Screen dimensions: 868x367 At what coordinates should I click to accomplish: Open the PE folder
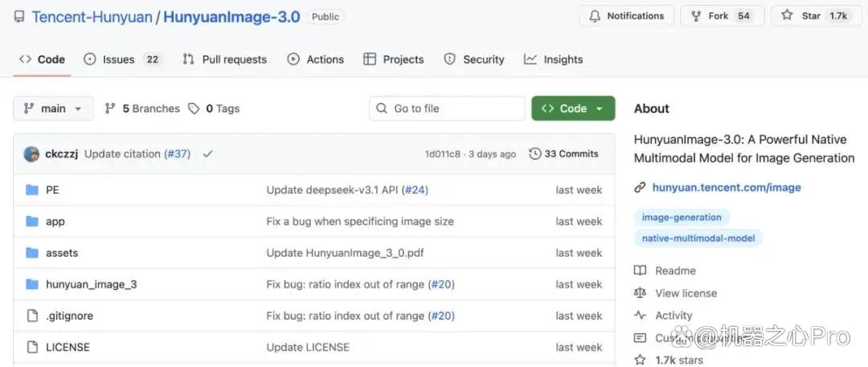[x=52, y=190]
